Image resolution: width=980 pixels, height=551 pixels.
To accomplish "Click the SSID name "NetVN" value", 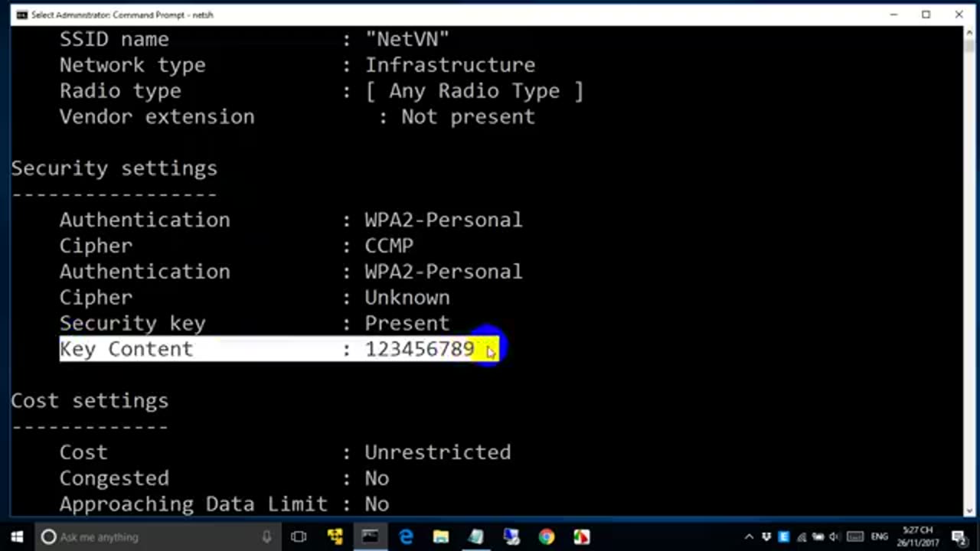I will coord(407,39).
